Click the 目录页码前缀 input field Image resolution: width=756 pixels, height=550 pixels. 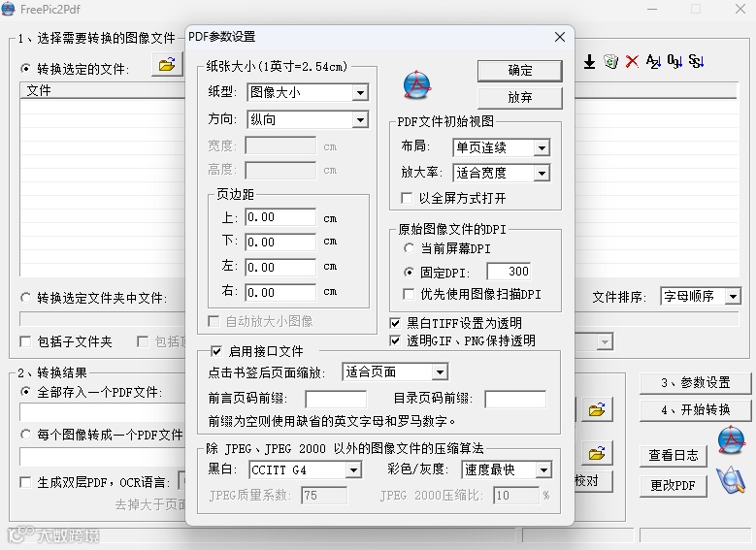point(515,399)
